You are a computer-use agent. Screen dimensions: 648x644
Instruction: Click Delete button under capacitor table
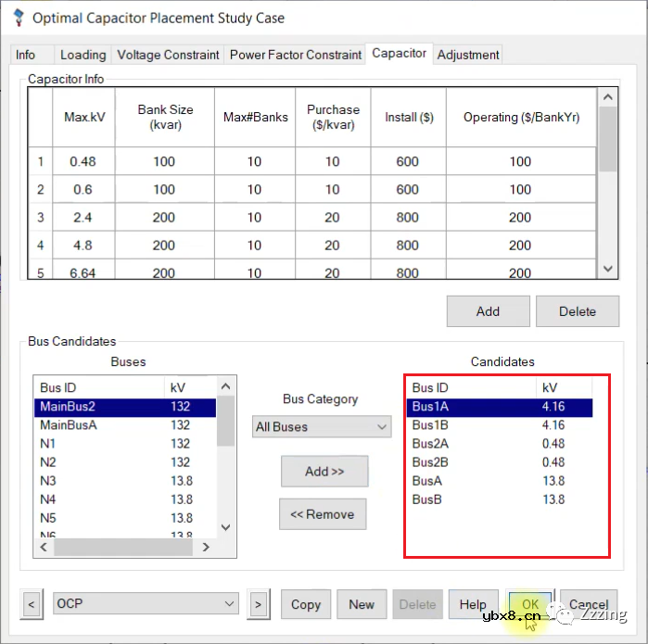(577, 311)
